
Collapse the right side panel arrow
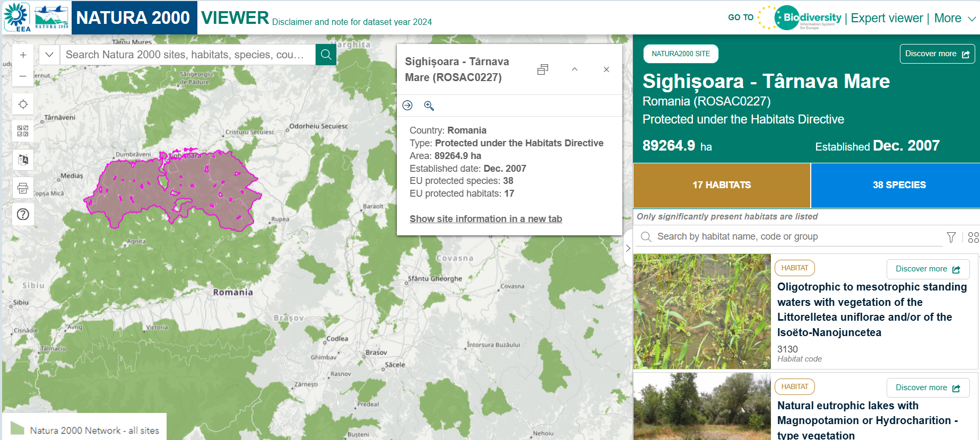pyautogui.click(x=628, y=248)
